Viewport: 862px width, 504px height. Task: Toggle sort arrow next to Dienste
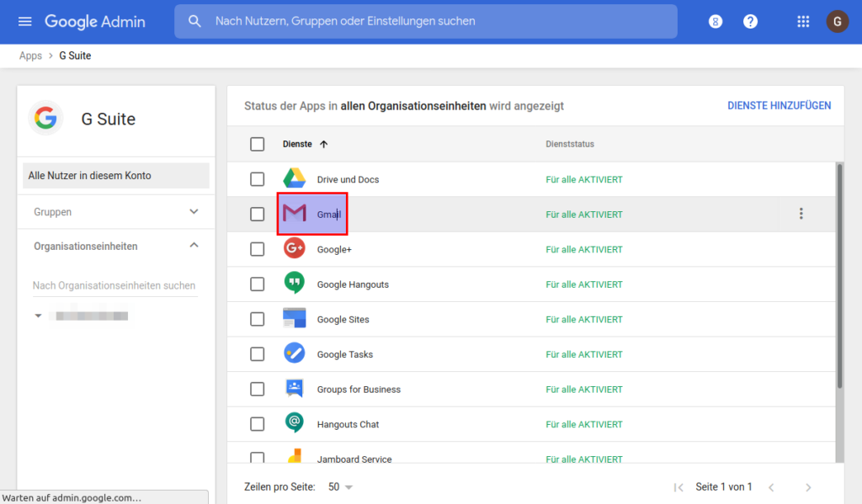(324, 144)
